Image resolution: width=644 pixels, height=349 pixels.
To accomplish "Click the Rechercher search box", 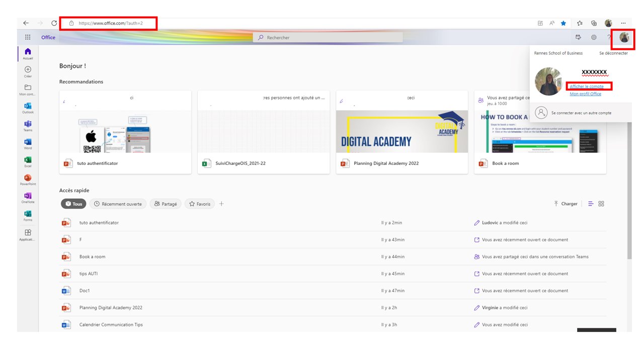I will click(x=328, y=37).
